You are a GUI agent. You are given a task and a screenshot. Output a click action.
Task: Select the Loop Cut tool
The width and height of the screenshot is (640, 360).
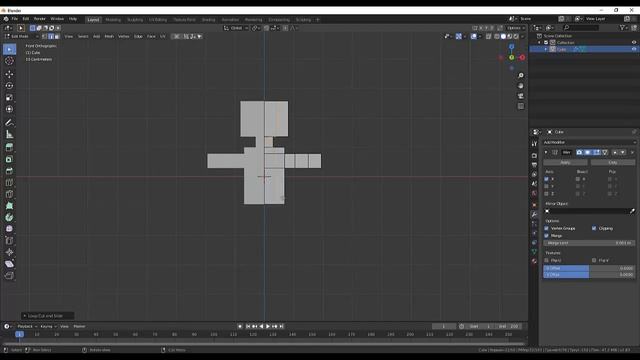pos(9,182)
